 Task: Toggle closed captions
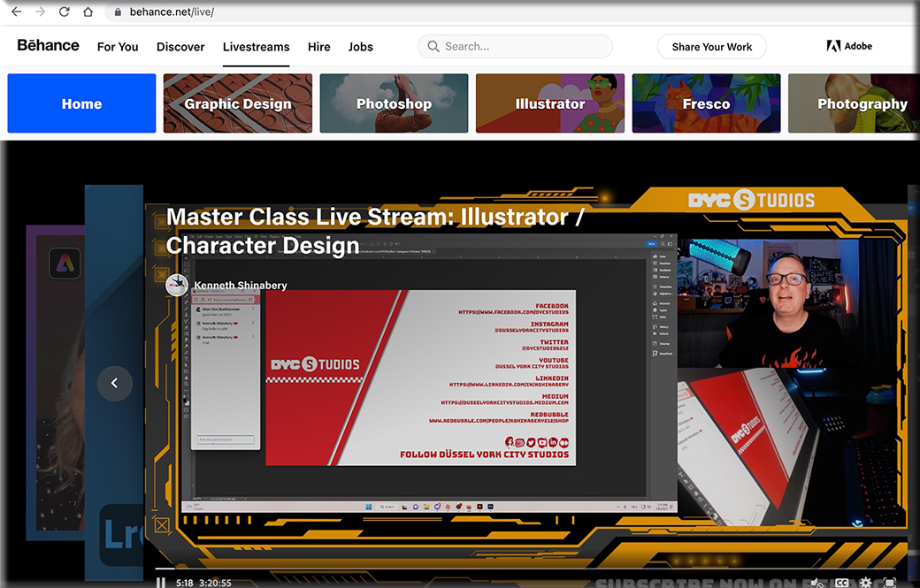tap(841, 583)
